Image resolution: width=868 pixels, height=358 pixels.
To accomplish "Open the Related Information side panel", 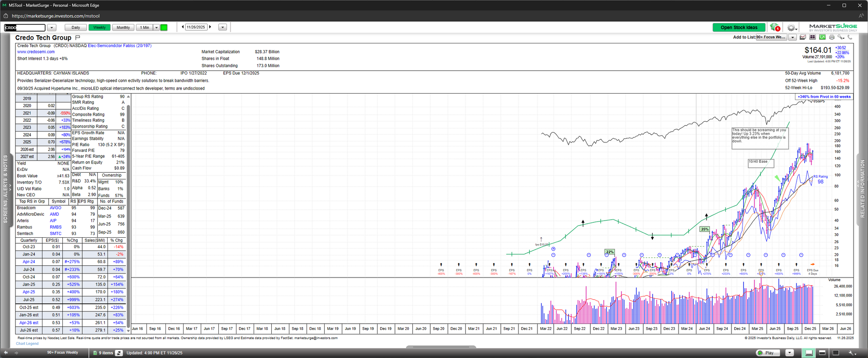I will click(862, 189).
